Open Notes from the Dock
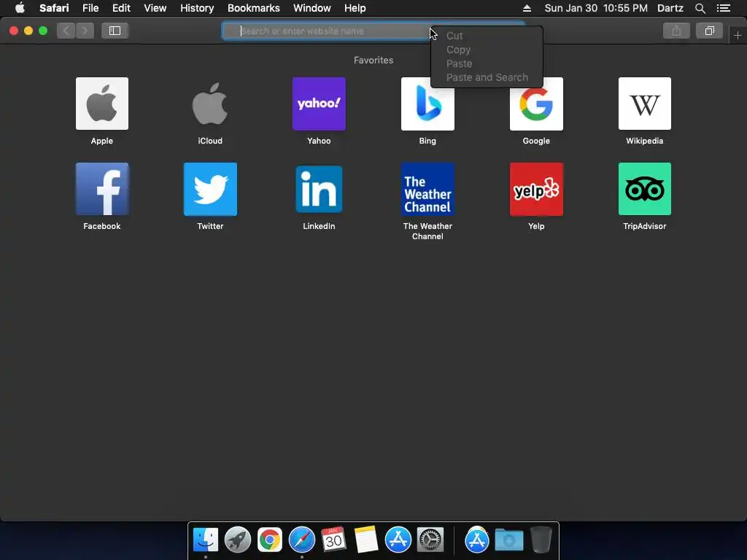This screenshot has height=560, width=747. pyautogui.click(x=366, y=540)
